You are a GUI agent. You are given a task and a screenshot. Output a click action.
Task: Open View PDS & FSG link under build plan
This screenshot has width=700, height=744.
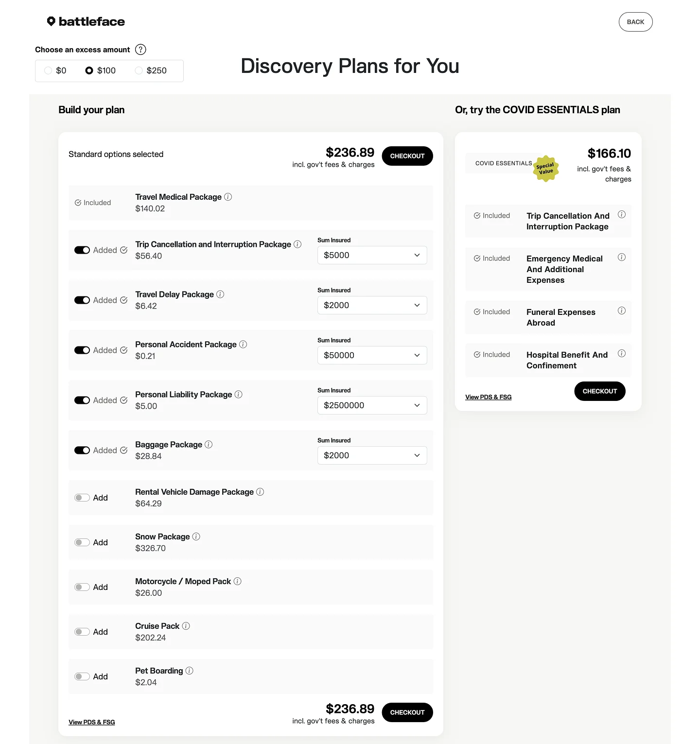tap(92, 722)
